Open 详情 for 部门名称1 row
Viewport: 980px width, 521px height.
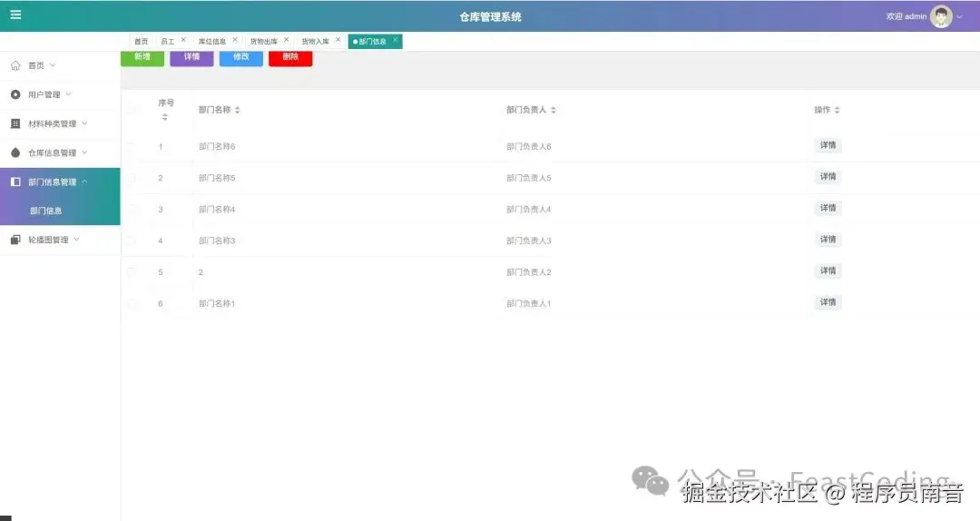828,302
